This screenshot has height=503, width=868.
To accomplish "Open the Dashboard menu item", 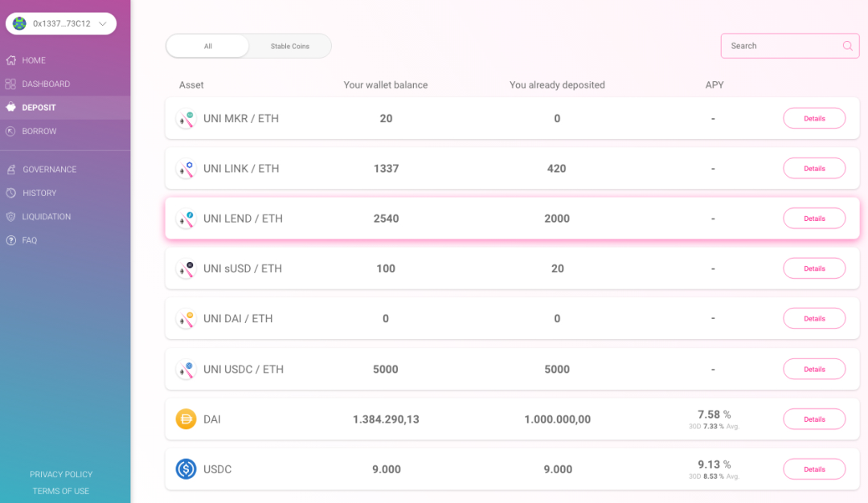I will click(45, 84).
